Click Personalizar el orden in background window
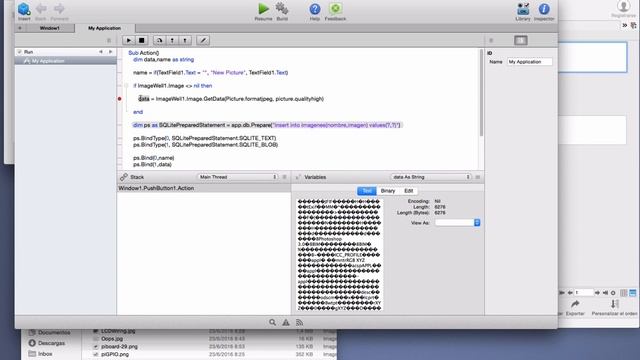 614,308
